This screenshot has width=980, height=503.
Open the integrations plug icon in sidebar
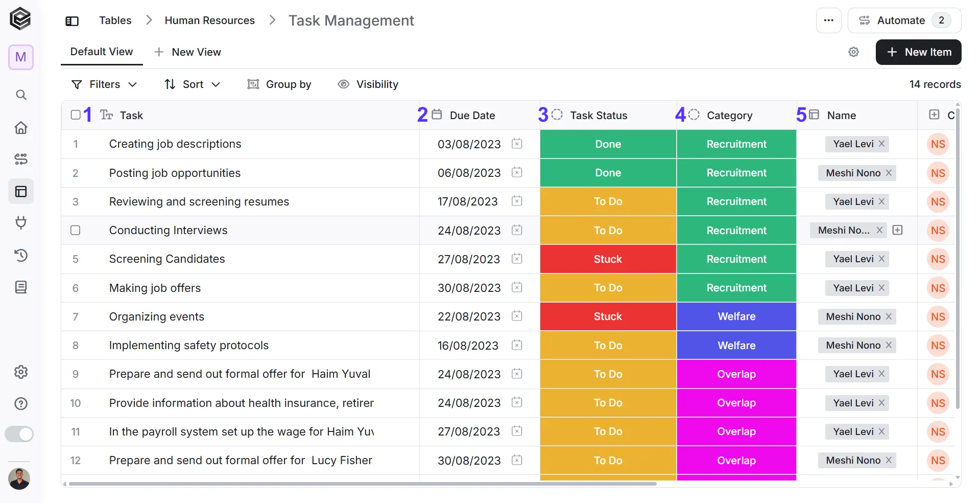(x=21, y=222)
